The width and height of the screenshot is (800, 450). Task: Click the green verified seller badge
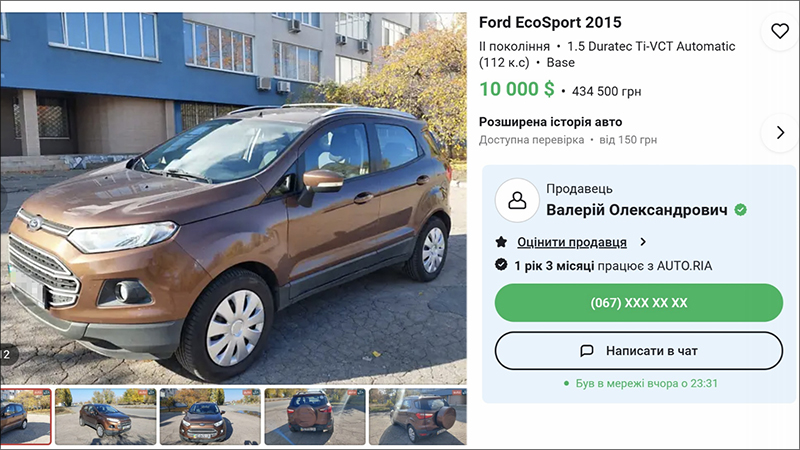740,210
